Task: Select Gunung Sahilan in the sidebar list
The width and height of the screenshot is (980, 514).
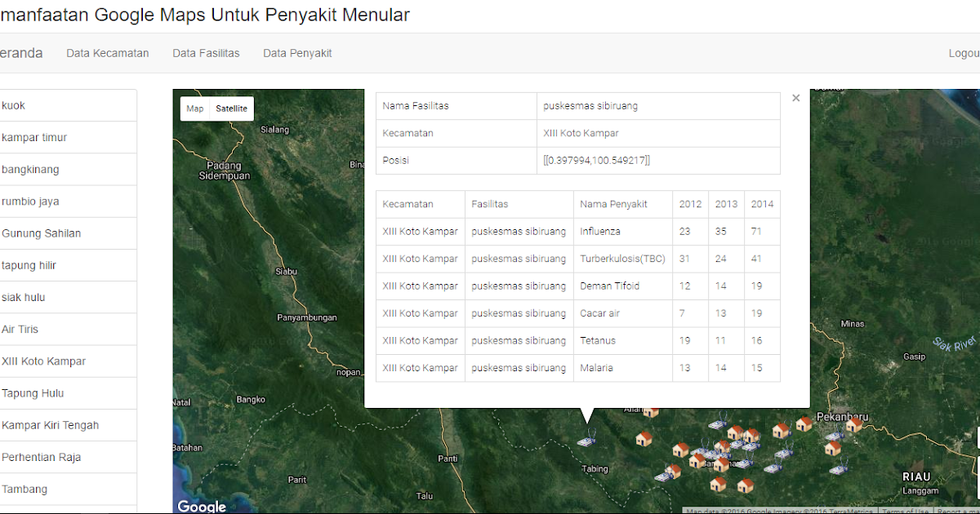Action: coord(41,233)
